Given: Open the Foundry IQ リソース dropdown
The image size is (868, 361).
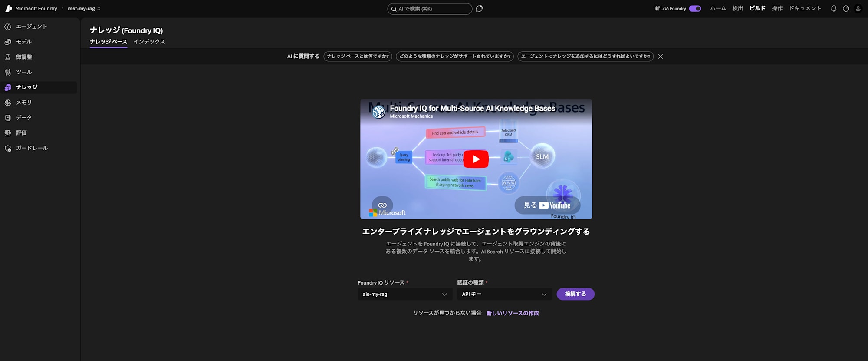Looking at the screenshot, I should pos(405,294).
